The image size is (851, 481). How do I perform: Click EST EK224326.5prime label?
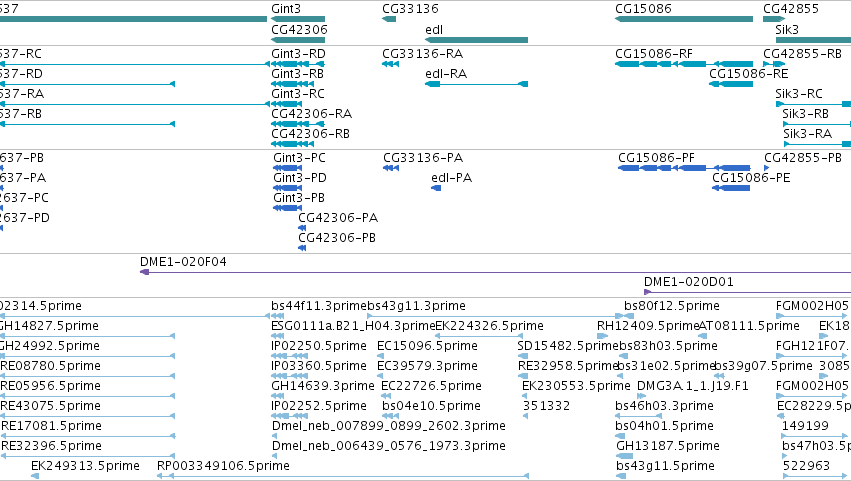(490, 326)
